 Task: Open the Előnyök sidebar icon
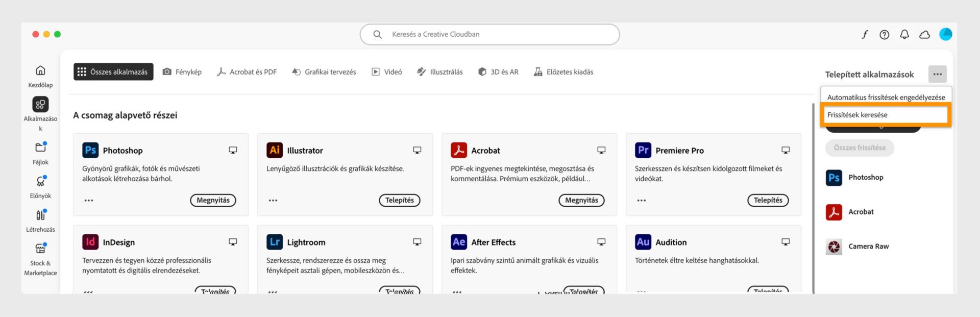40,181
